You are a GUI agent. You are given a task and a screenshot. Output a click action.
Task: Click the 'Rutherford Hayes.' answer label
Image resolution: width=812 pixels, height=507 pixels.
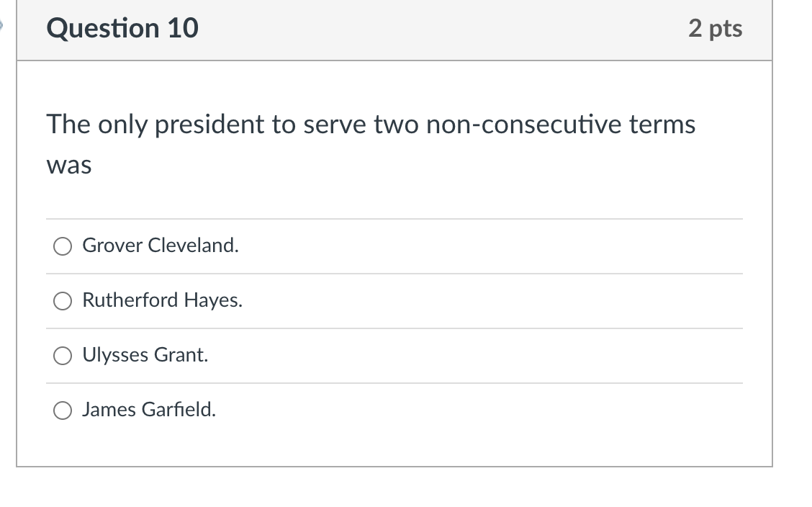click(162, 300)
